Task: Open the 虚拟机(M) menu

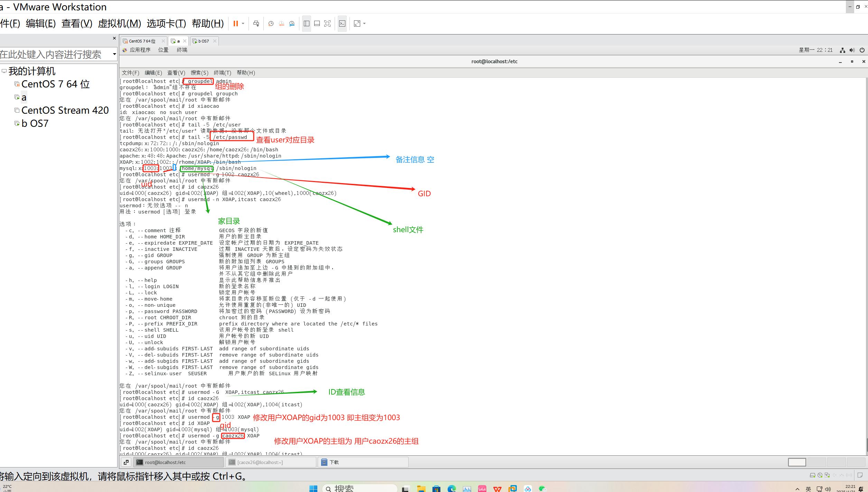Action: (x=119, y=23)
